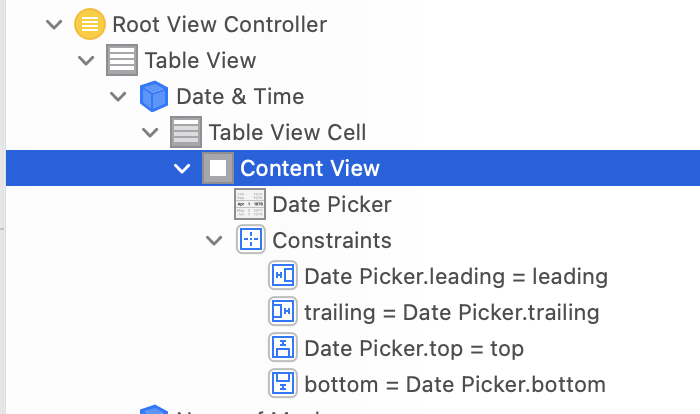Viewport: 700px width, 414px height.
Task: Click the bottom constraint icon
Action: [283, 384]
